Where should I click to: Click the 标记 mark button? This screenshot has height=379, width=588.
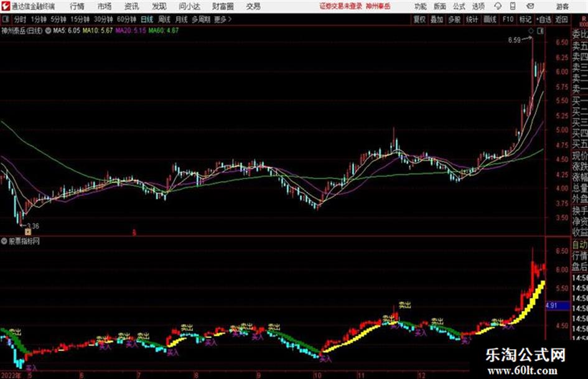525,19
